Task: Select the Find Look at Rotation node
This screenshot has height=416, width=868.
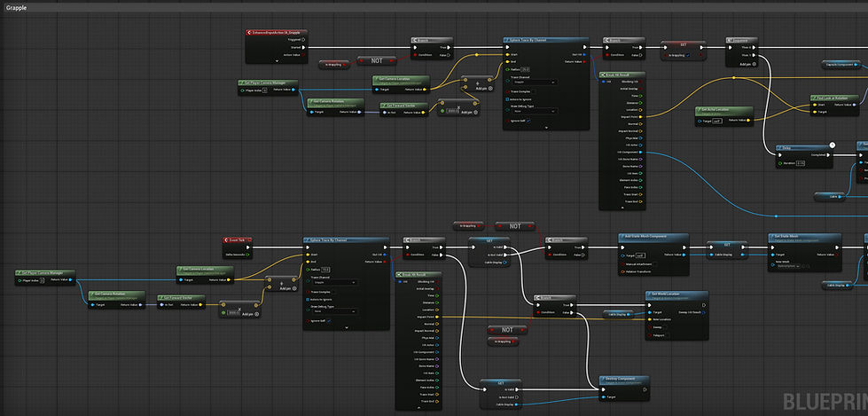Action: [836, 106]
